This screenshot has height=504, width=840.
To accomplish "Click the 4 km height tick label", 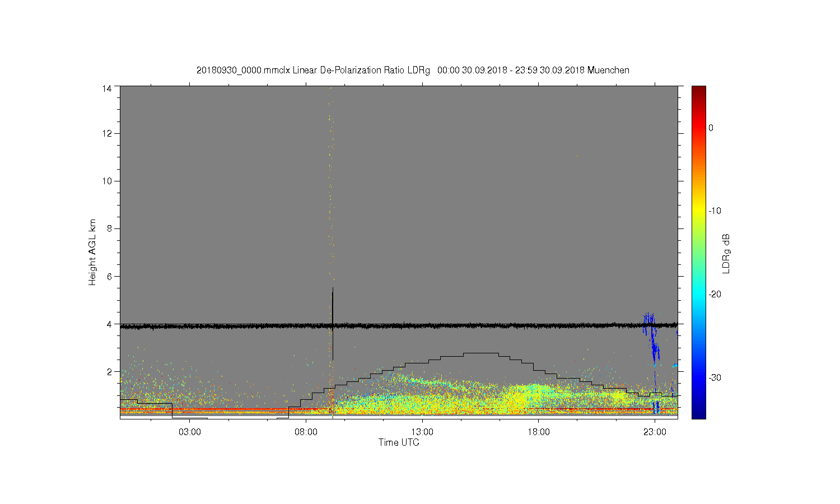I will click(109, 324).
